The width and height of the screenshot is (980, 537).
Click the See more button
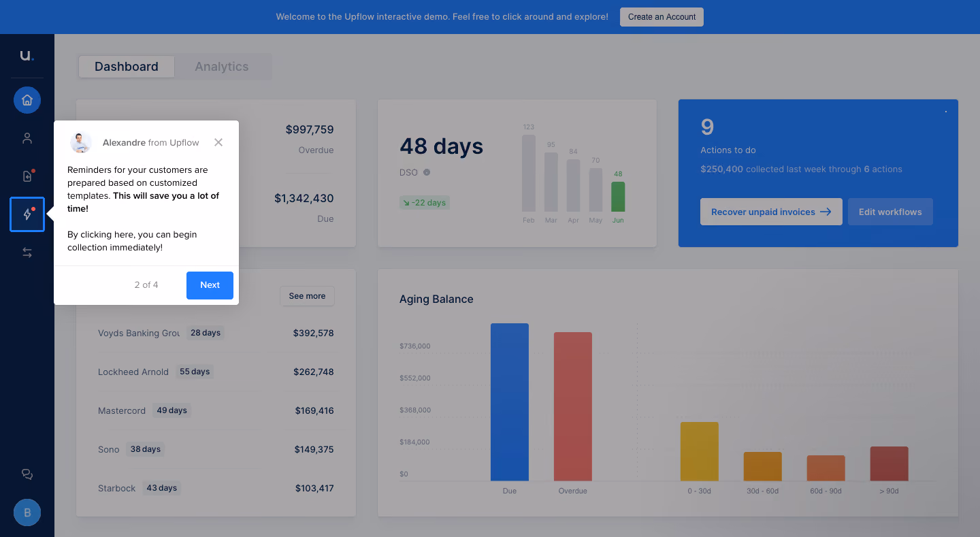(307, 296)
